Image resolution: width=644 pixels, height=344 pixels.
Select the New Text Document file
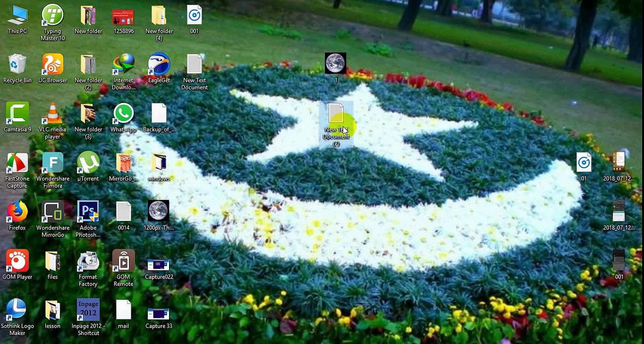194,72
